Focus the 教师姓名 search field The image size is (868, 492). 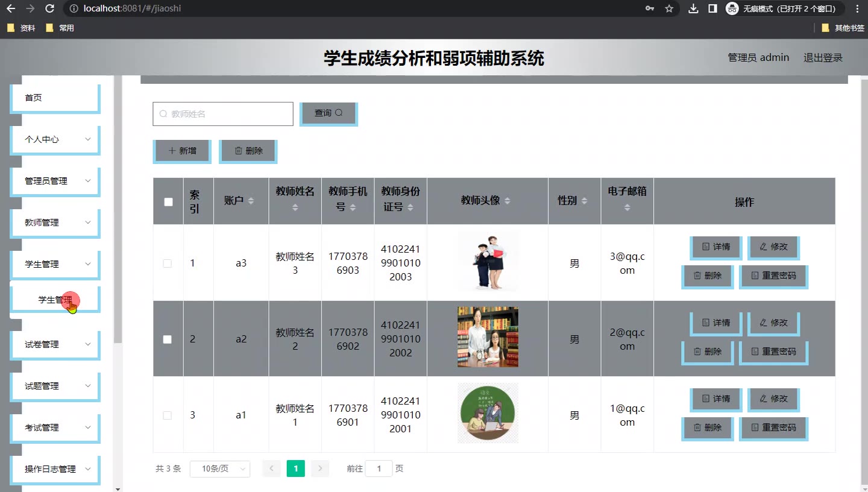(x=223, y=114)
